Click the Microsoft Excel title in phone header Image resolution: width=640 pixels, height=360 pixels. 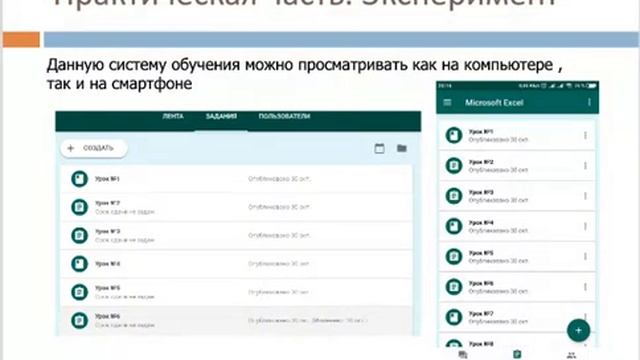(494, 102)
